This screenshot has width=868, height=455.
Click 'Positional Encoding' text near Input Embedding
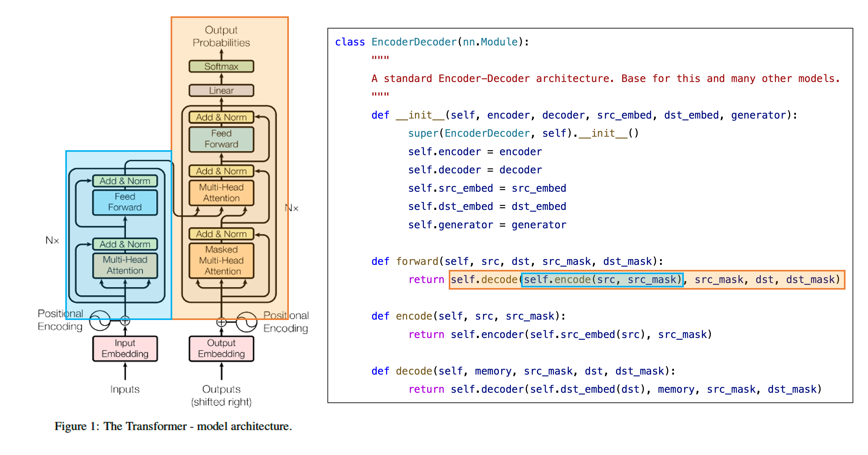pyautogui.click(x=60, y=320)
